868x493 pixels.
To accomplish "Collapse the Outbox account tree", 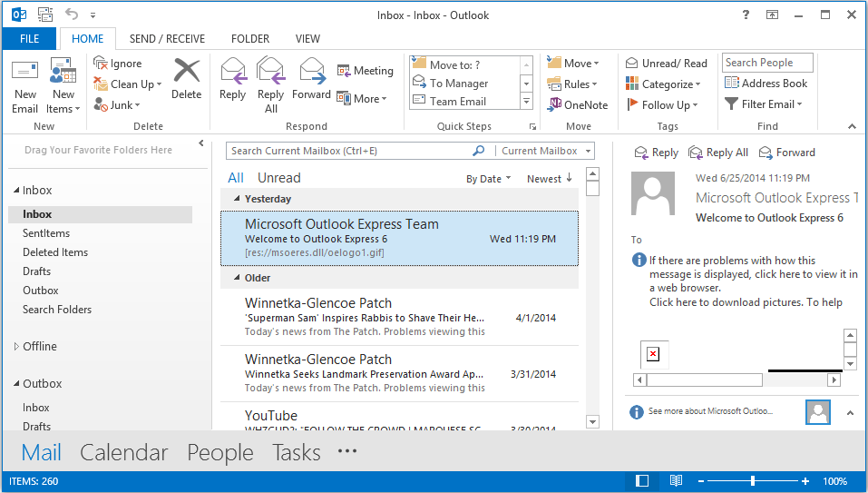I will tap(16, 383).
